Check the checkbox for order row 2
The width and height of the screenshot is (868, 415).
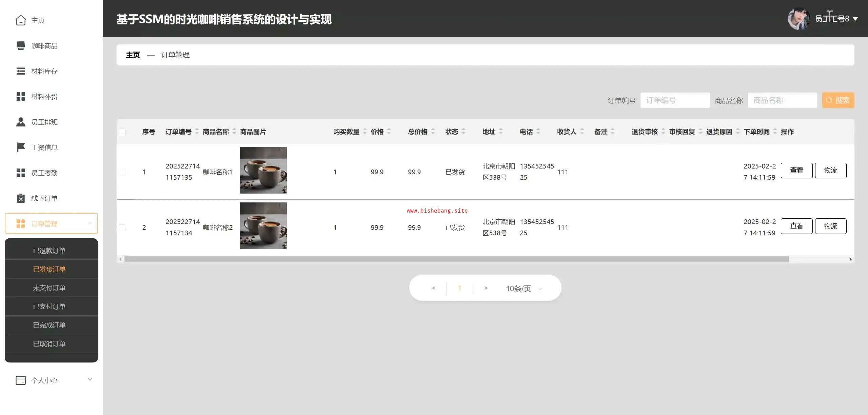pyautogui.click(x=122, y=228)
